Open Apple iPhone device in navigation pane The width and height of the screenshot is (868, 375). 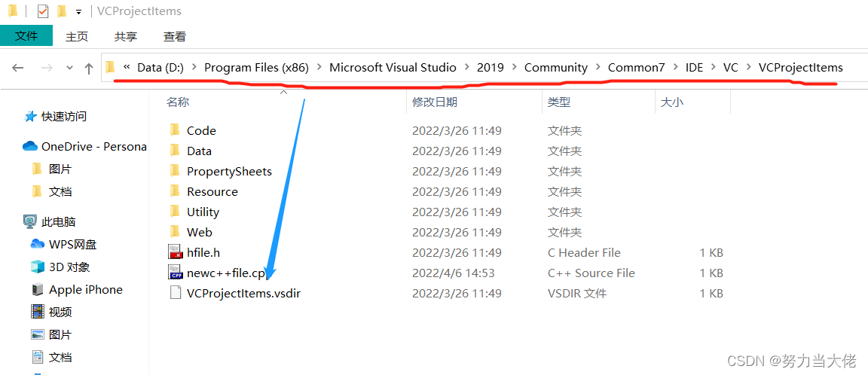point(86,290)
